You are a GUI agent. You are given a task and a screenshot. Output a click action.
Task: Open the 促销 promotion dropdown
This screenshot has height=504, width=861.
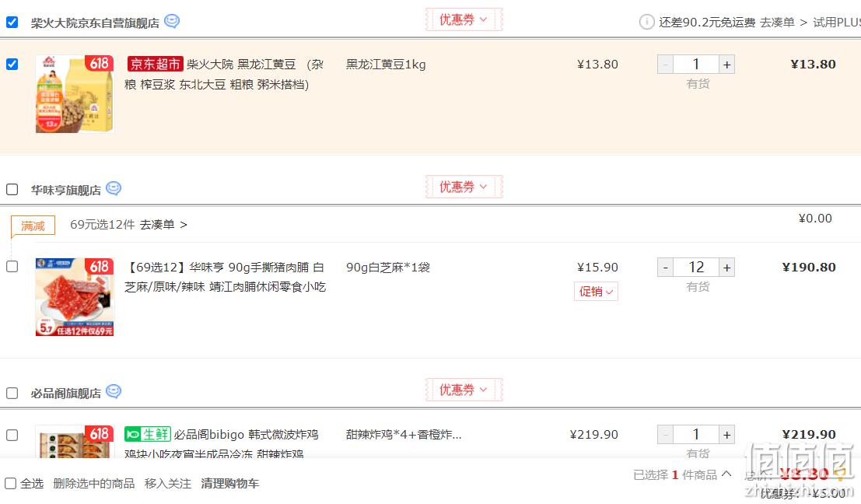(x=596, y=292)
